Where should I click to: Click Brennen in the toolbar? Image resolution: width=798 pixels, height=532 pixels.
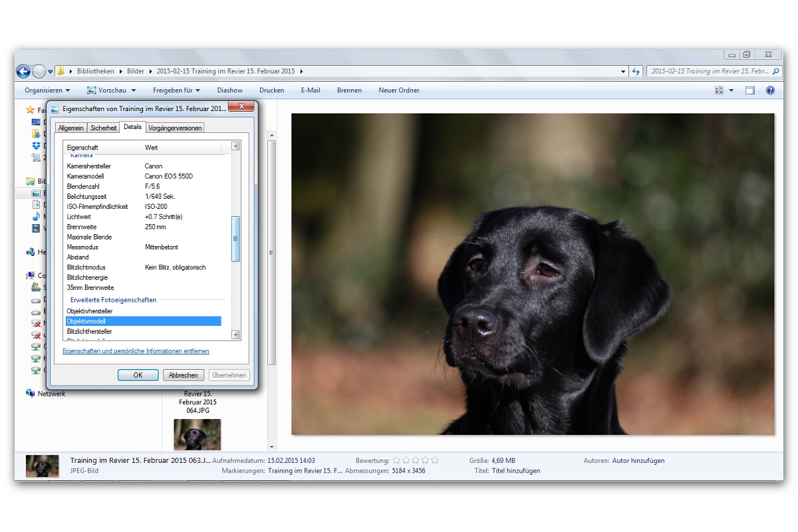point(349,90)
